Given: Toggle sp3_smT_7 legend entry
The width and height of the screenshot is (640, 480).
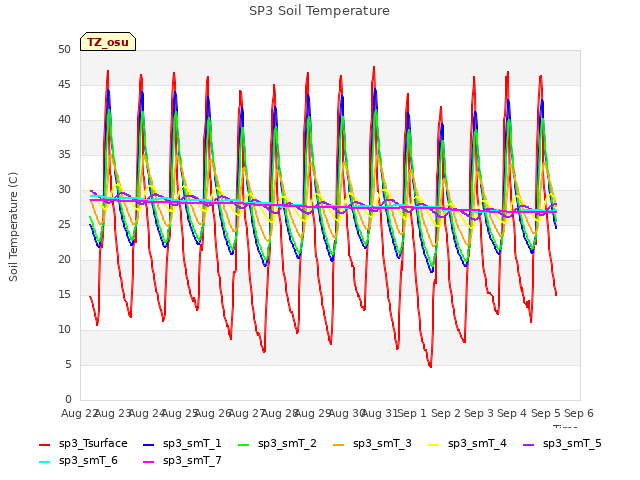Looking at the screenshot, I should [x=182, y=460].
